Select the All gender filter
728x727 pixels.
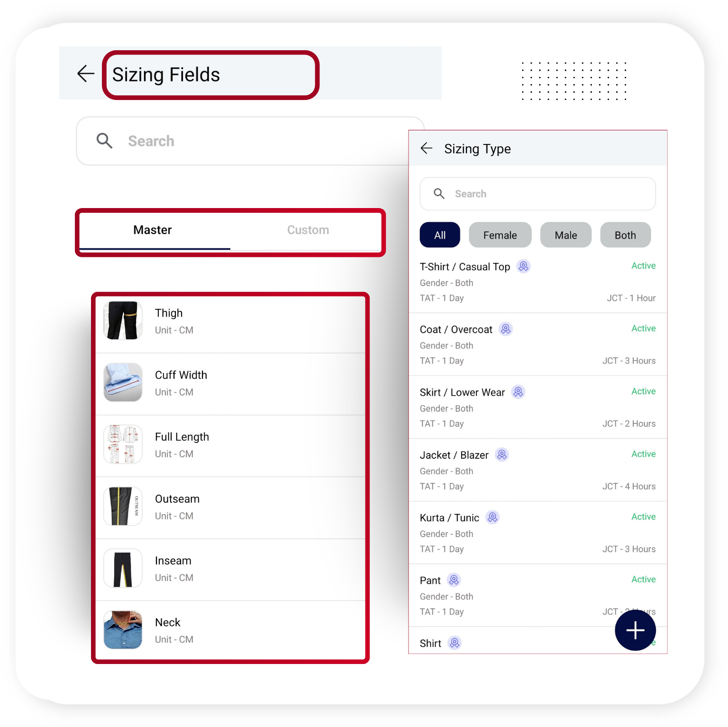pos(439,235)
